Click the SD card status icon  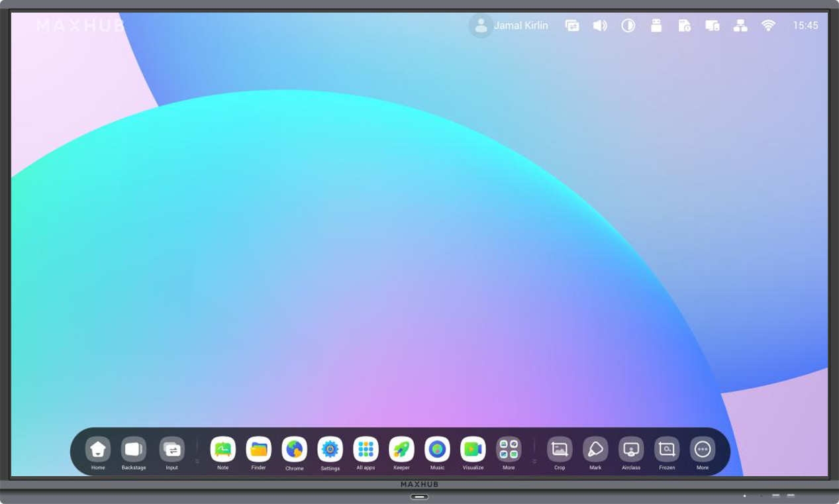click(684, 26)
